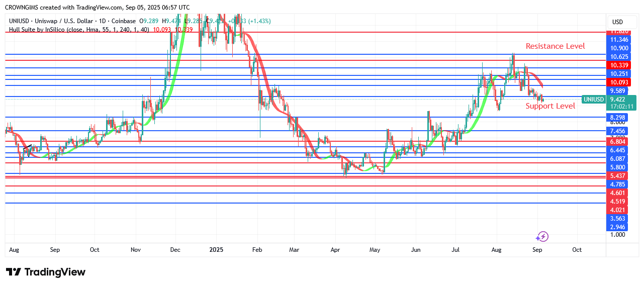Click the Jul label on time axis
This screenshot has width=644, height=287.
click(x=455, y=250)
